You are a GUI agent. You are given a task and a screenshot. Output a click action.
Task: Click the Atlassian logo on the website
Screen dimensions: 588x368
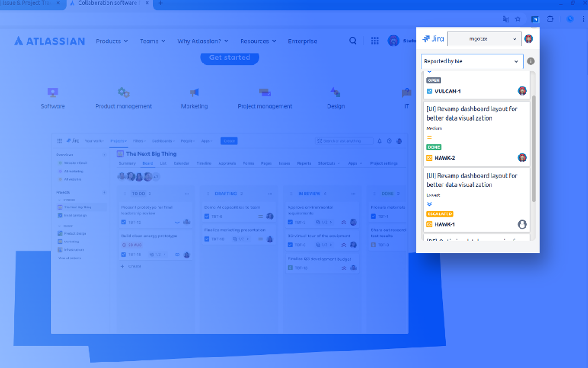(49, 41)
